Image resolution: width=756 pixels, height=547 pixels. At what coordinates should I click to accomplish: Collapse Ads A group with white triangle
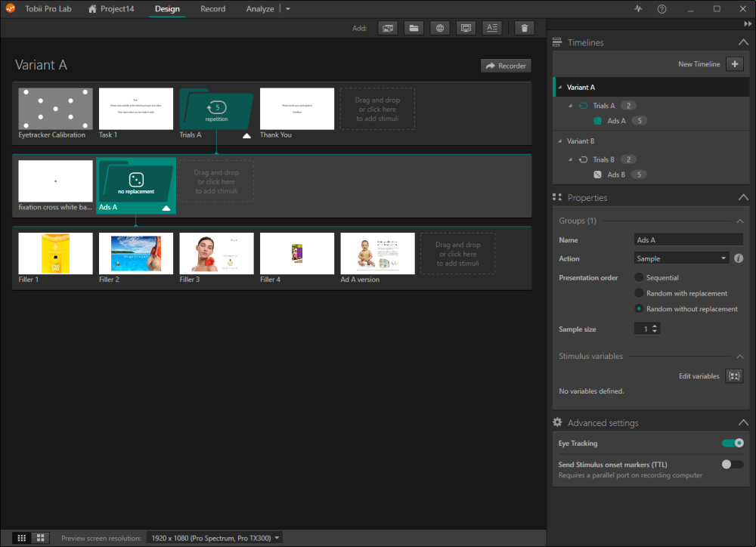pos(166,209)
